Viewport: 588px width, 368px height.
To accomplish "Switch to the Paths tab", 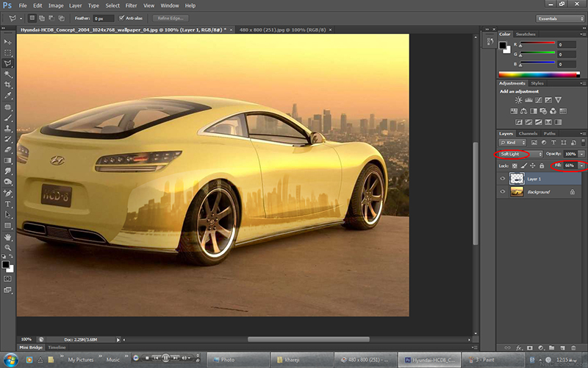I will pos(549,134).
